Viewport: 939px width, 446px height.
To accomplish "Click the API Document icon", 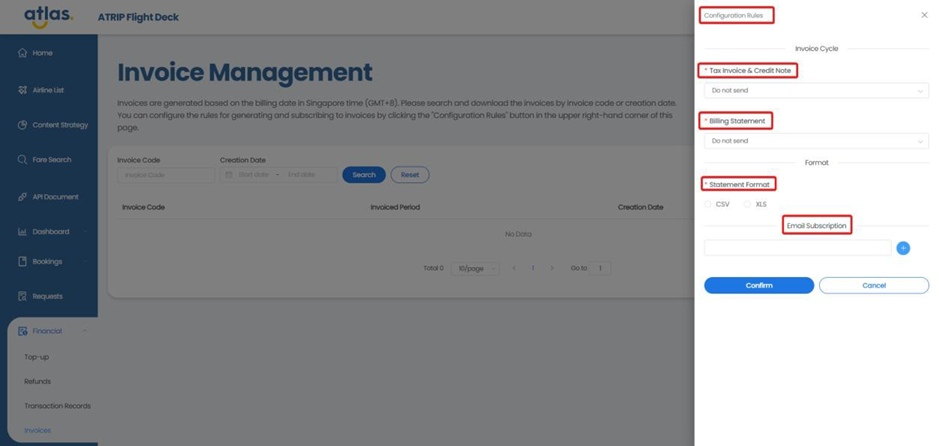I will coord(22,197).
